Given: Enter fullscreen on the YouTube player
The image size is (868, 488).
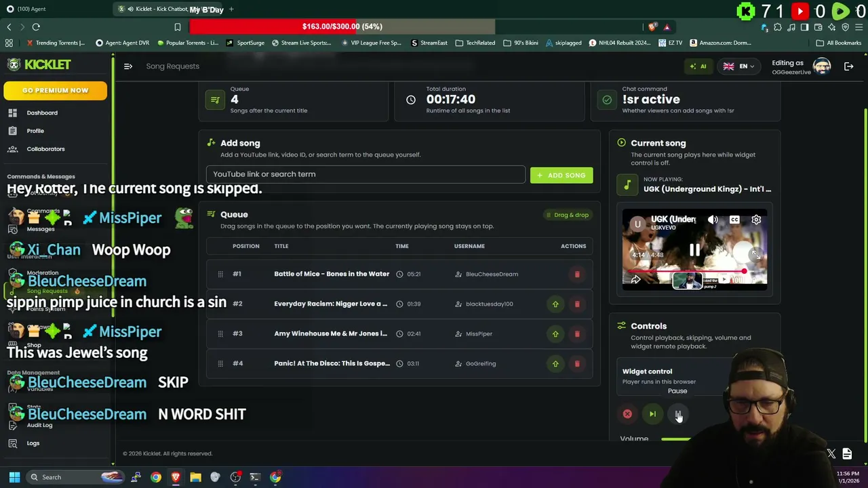Looking at the screenshot, I should coord(755,255).
